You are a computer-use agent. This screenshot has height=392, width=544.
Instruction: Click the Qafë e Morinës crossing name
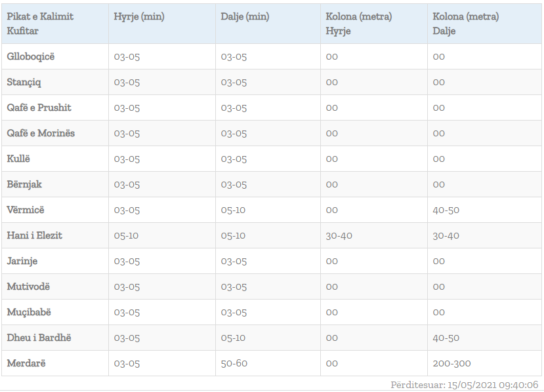(x=41, y=133)
